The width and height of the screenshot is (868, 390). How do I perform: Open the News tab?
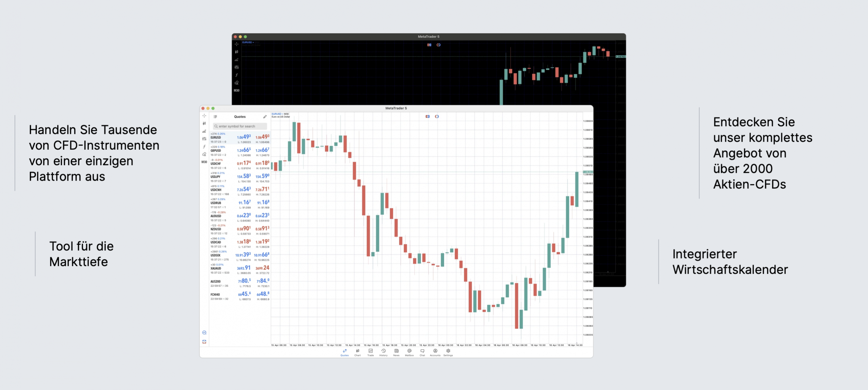coord(396,352)
